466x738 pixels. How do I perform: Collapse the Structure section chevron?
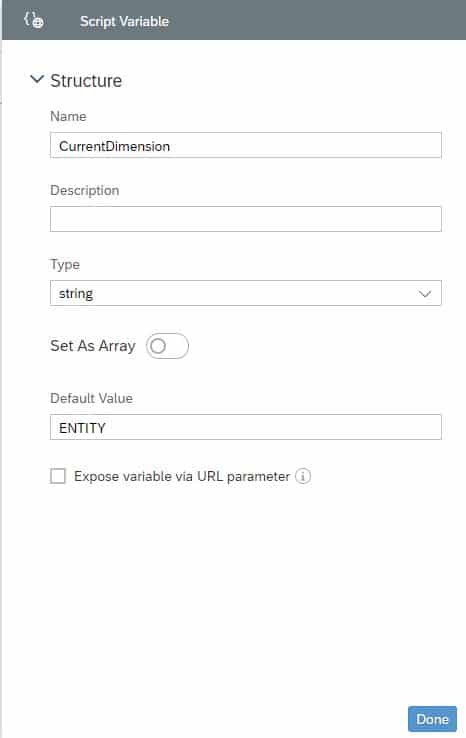pos(37,80)
